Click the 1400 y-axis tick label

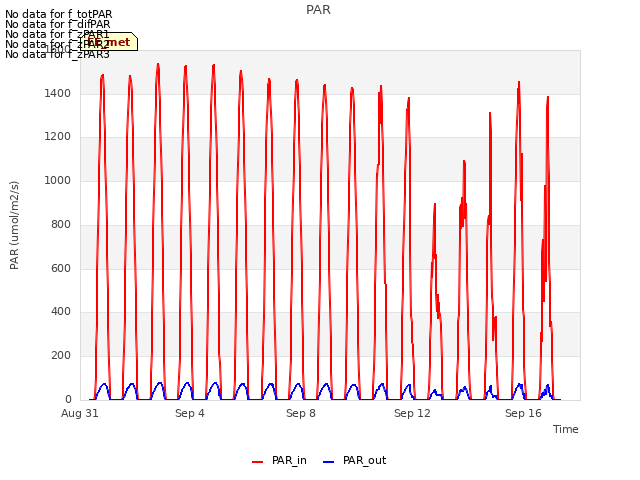[58, 93]
